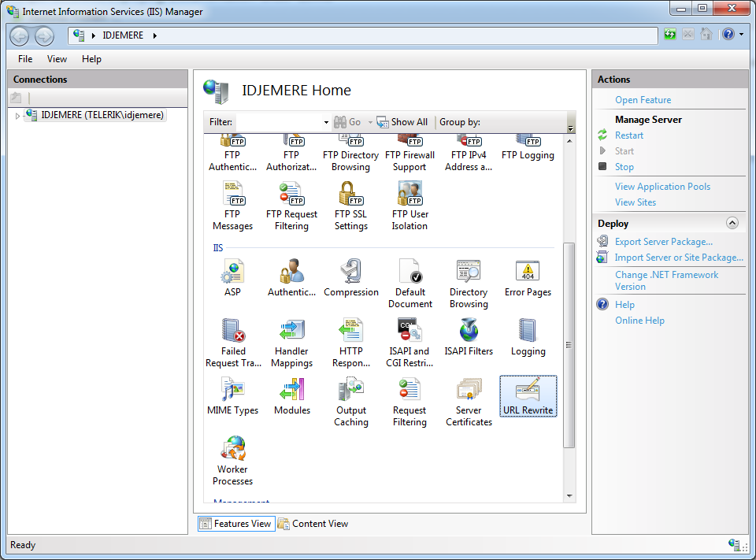Image resolution: width=756 pixels, height=560 pixels.
Task: Click Import Server or Site Package
Action: point(679,258)
